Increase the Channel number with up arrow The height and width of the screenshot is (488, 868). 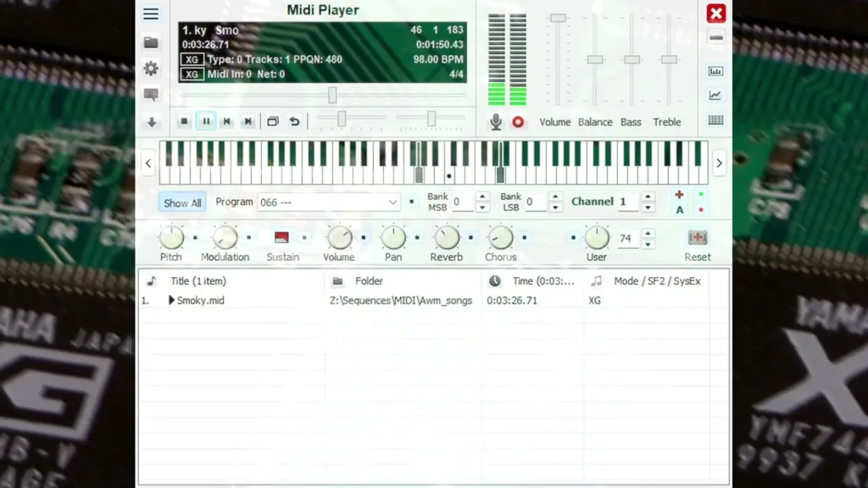[x=648, y=197]
